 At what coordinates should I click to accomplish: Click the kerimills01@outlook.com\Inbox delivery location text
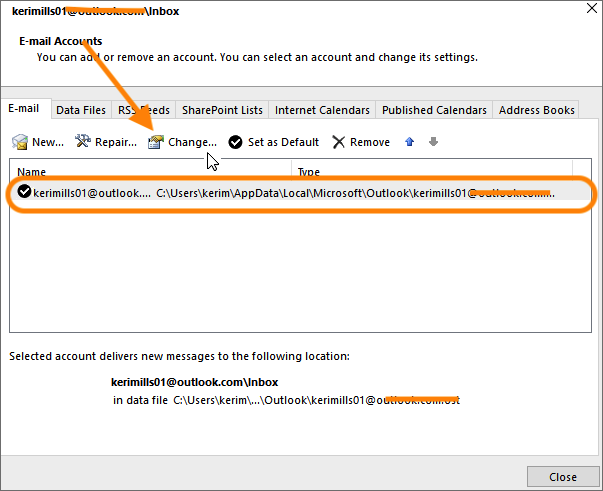(194, 382)
